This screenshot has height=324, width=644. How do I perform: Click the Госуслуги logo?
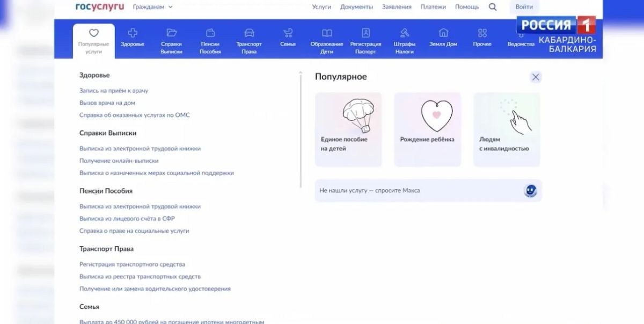[x=100, y=6]
